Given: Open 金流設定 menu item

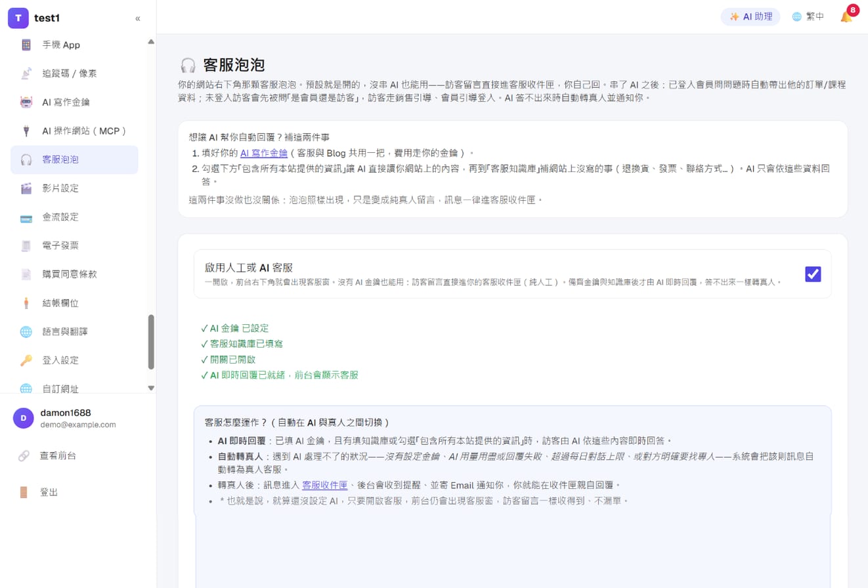Looking at the screenshot, I should pos(74,217).
